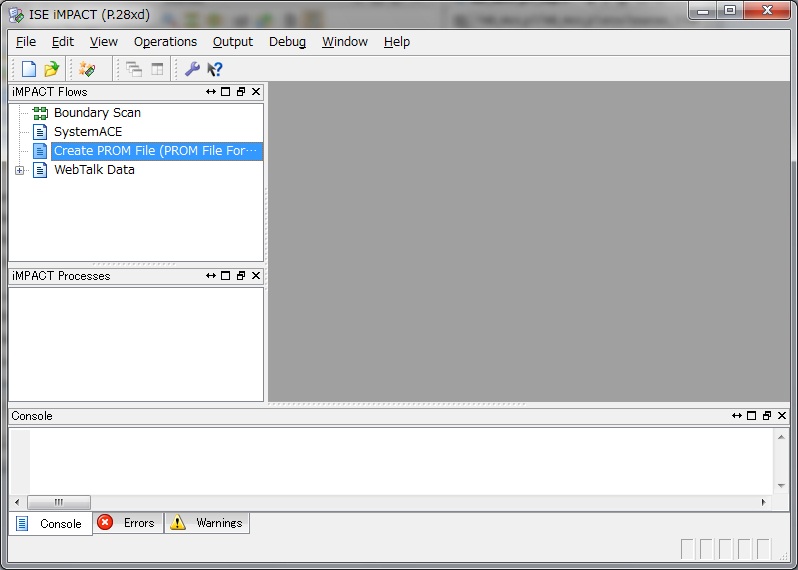The height and width of the screenshot is (570, 798).
Task: Click the Tile windows toolbar icon
Action: pos(157,69)
